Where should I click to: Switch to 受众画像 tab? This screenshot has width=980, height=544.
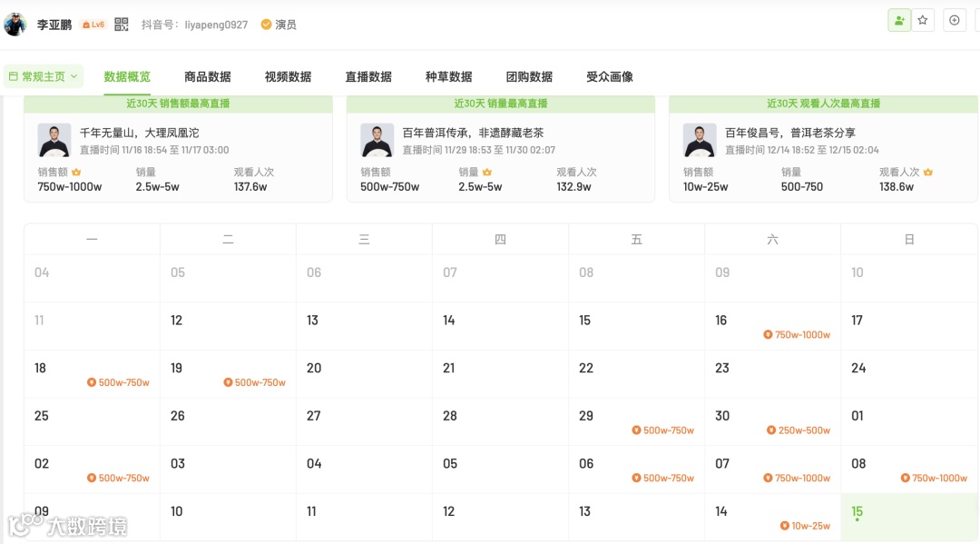tap(610, 77)
